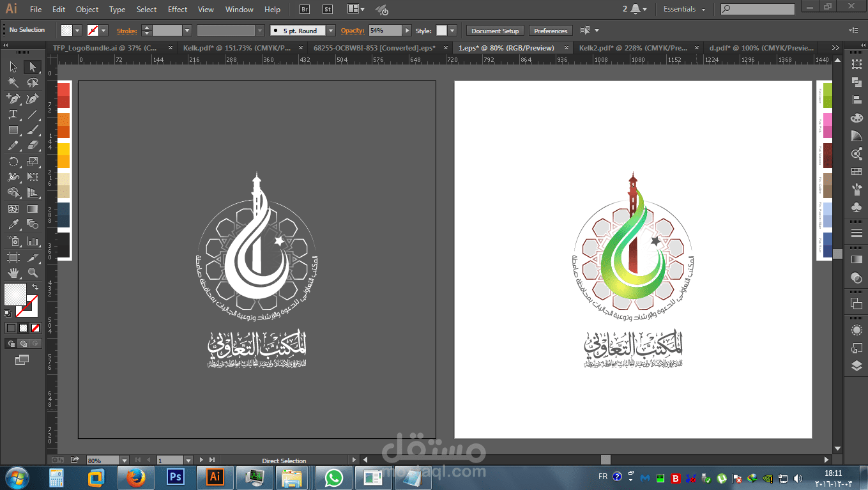Viewport: 868px width, 490px height.
Task: Select the Lasso tool
Action: tap(33, 82)
